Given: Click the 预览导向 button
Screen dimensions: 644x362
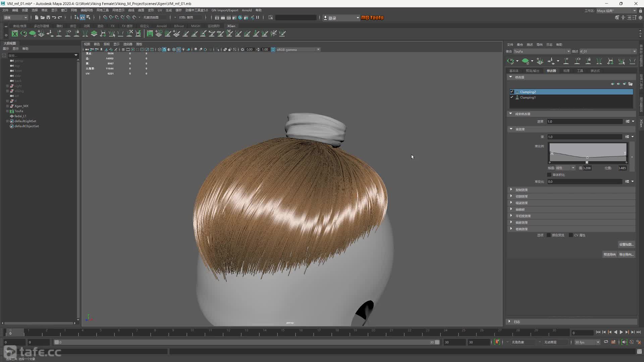Looking at the screenshot, I should tap(609, 254).
